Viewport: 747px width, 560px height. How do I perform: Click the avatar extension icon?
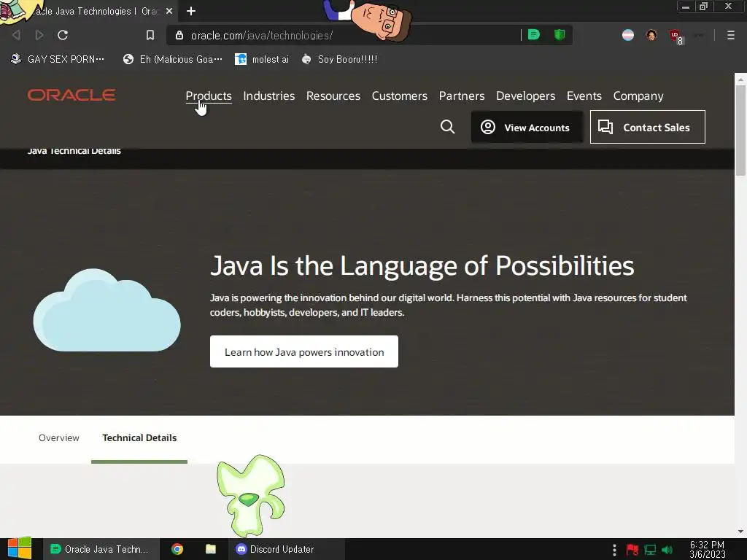click(x=651, y=35)
